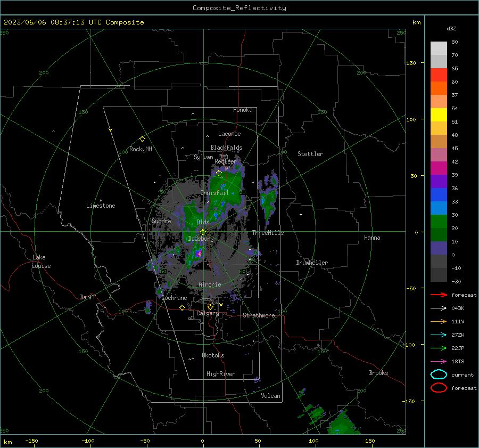Click the yellow diamond marker below RedDeer
479x448 pixels.
[219, 173]
